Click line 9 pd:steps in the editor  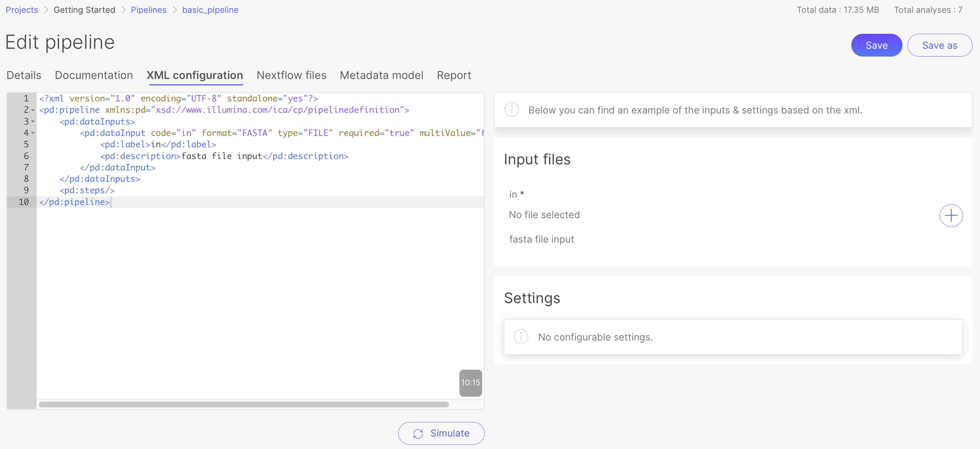(87, 190)
